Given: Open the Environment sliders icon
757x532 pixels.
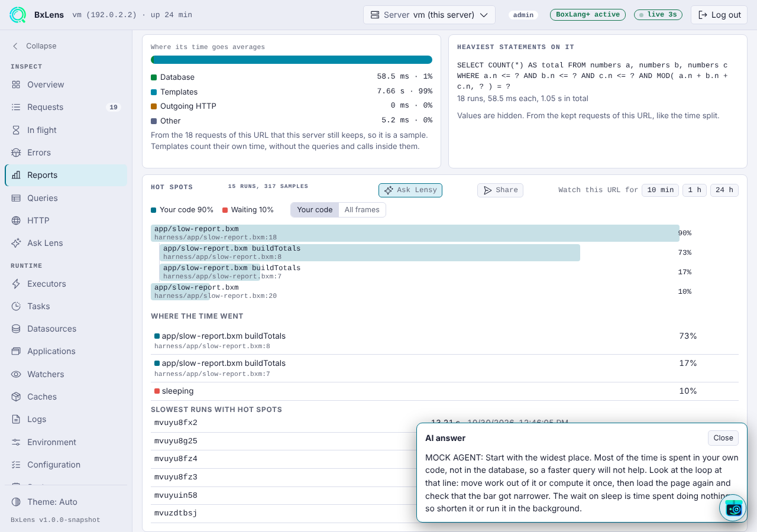Looking at the screenshot, I should point(16,442).
